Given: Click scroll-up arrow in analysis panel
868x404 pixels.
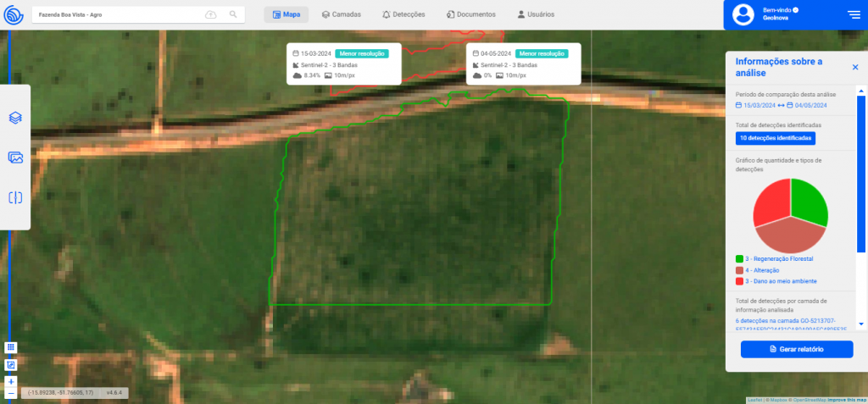Looking at the screenshot, I should click(x=860, y=90).
